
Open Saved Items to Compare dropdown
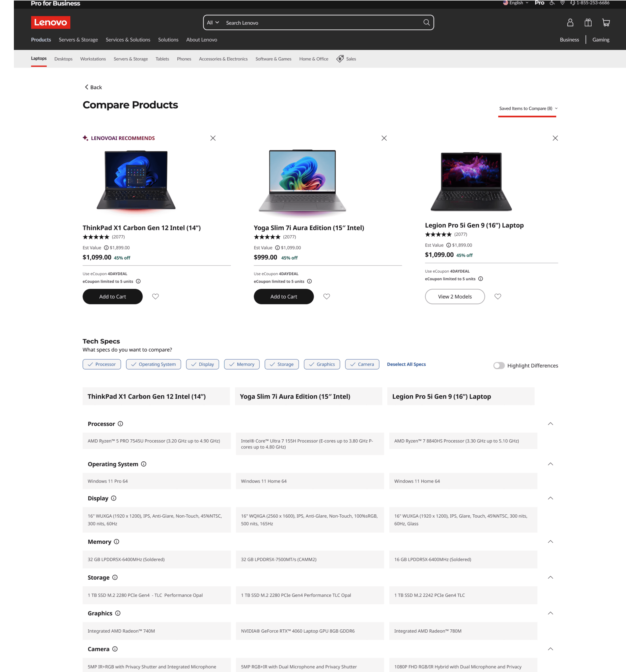coord(528,109)
